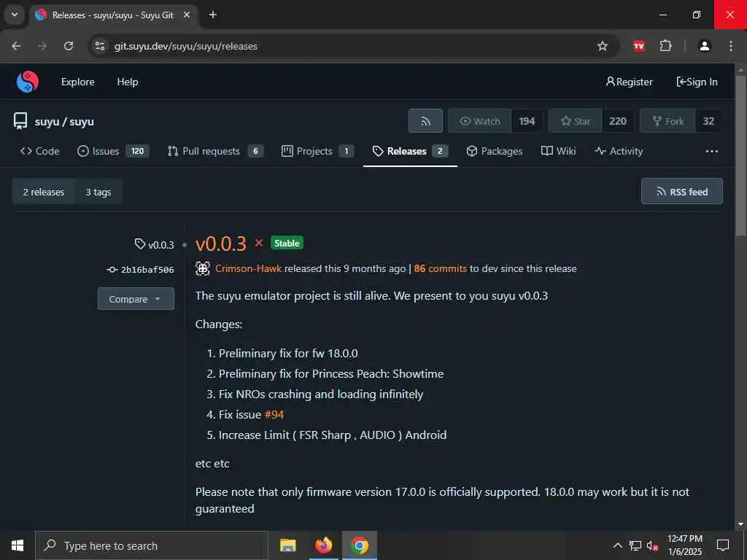Open the Chrome three-dot menu
Viewport: 747px width, 560px height.
[x=731, y=46]
